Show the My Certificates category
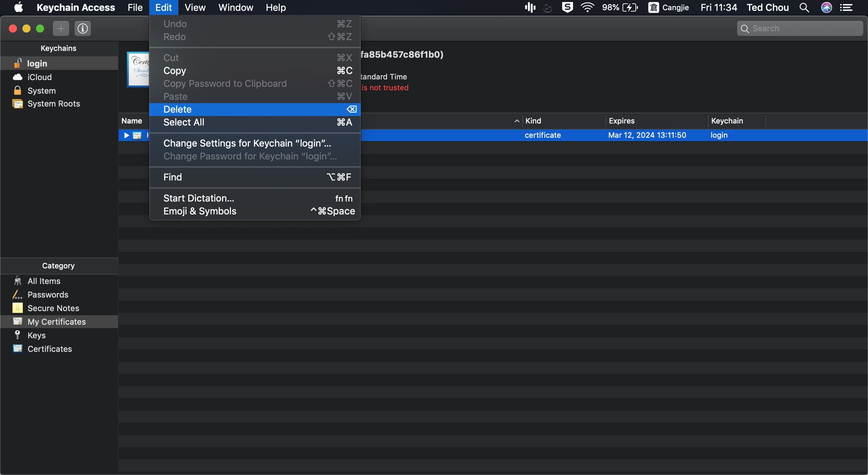Viewport: 868px width, 475px height. click(59, 322)
